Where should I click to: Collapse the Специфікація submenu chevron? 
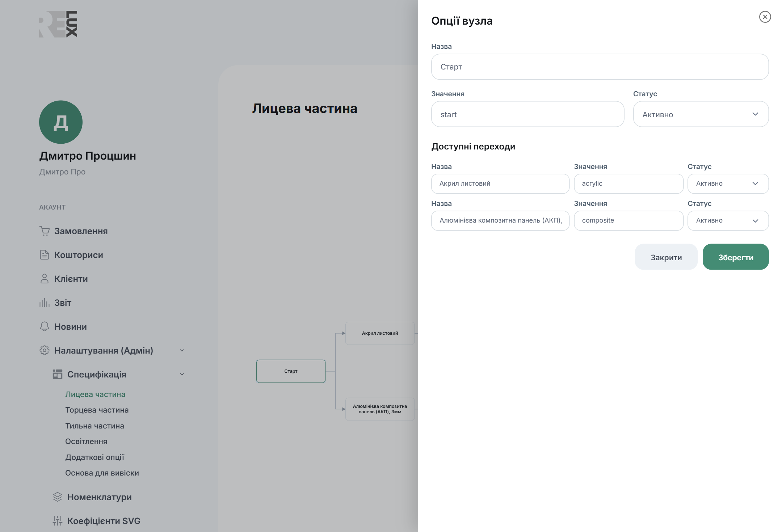pyautogui.click(x=182, y=374)
